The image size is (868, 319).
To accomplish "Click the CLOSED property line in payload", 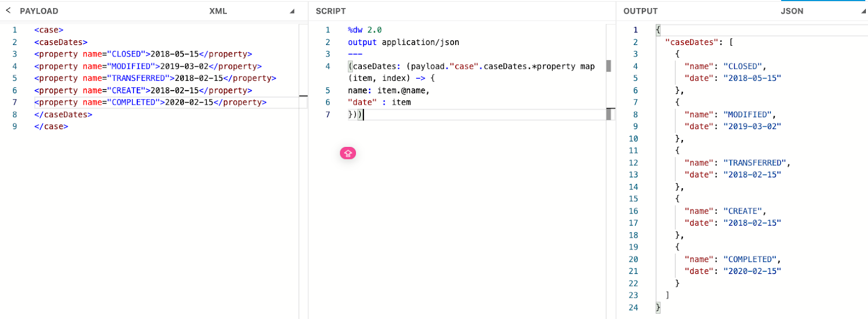I will pos(143,54).
